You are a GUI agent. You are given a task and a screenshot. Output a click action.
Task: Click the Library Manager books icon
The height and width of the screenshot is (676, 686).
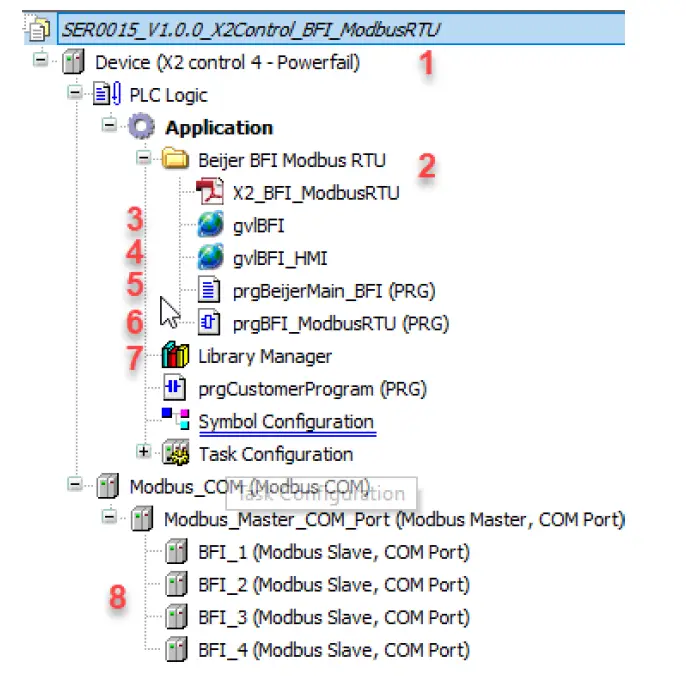pos(175,355)
